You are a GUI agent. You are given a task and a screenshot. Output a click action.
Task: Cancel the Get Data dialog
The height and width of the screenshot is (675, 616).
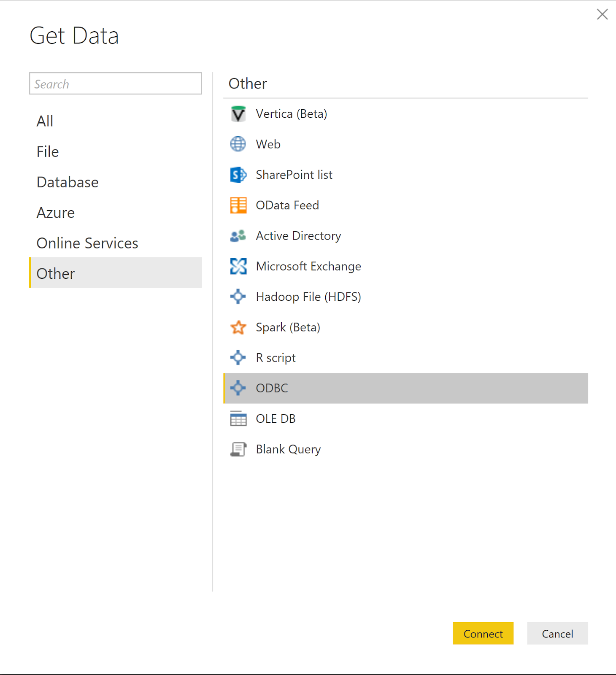pos(557,634)
